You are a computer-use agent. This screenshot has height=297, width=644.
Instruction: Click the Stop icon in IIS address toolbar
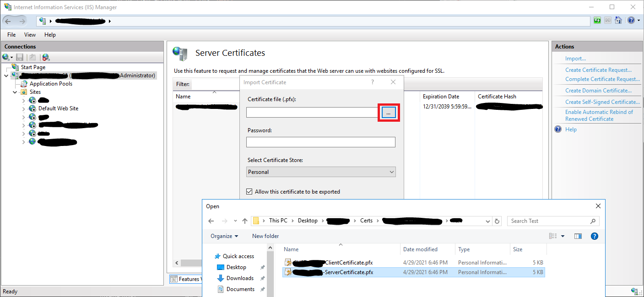608,21
